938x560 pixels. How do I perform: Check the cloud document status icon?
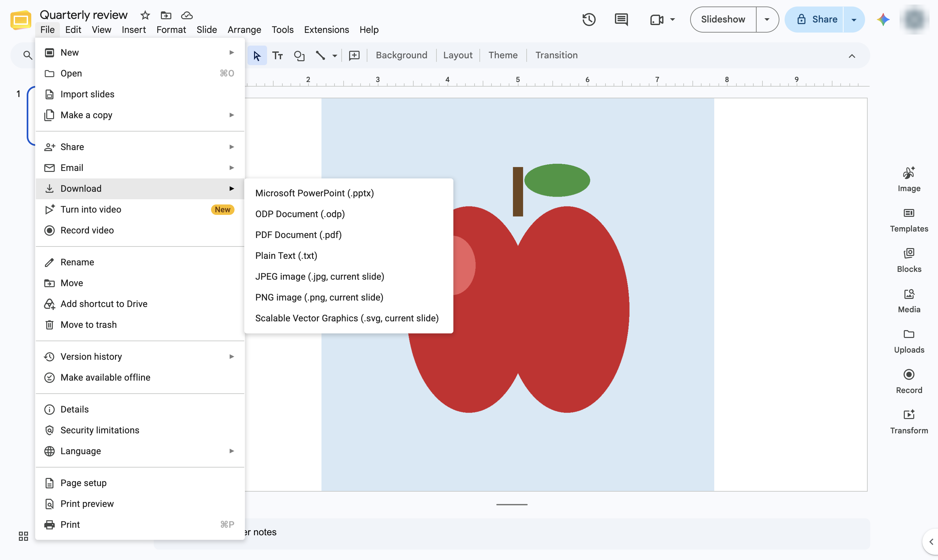(x=187, y=15)
